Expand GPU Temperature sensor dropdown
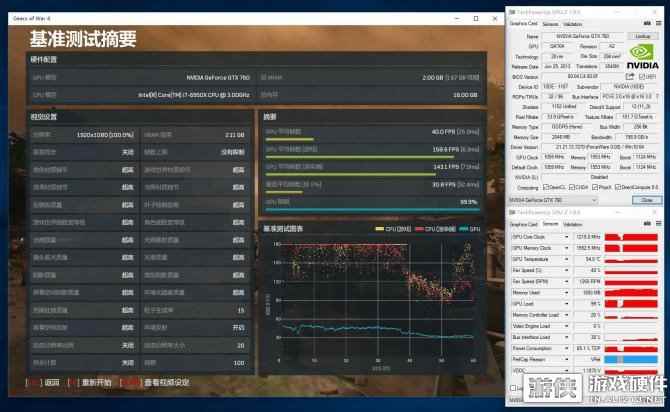 pyautogui.click(x=567, y=259)
